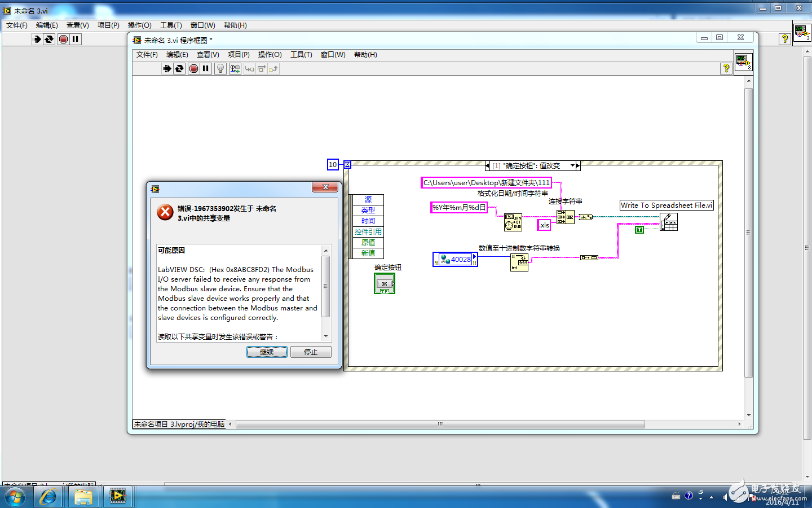Image resolution: width=812 pixels, height=508 pixels.
Task: Go to next event case
Action: (x=578, y=166)
